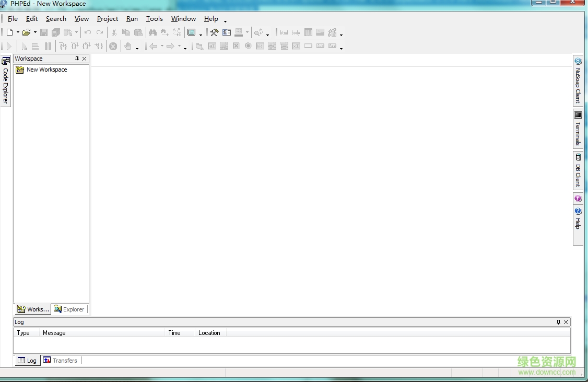This screenshot has height=382, width=588.
Task: Open the DB Client panel on the right sidebar
Action: click(578, 171)
